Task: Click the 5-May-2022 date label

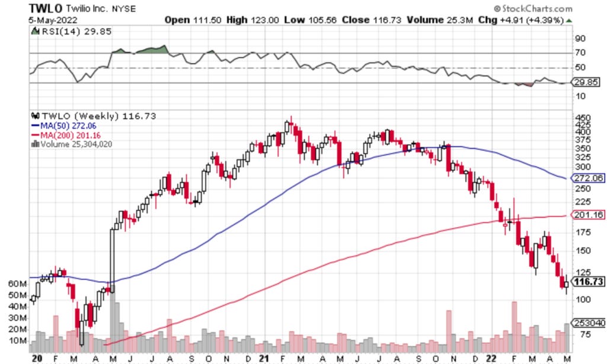Action: coord(53,20)
